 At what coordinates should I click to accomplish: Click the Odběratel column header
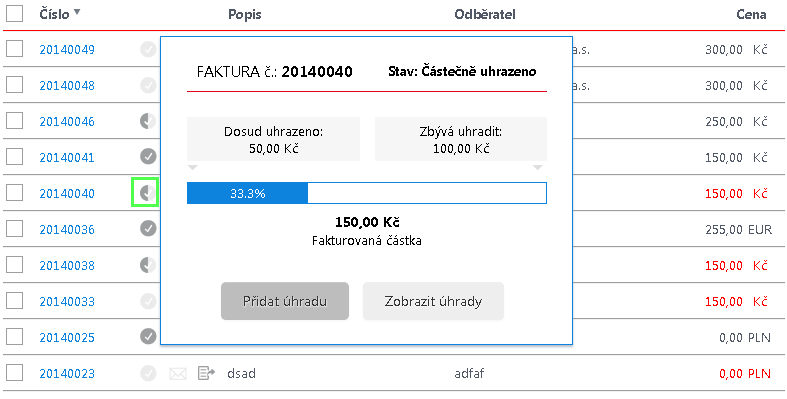(x=485, y=14)
